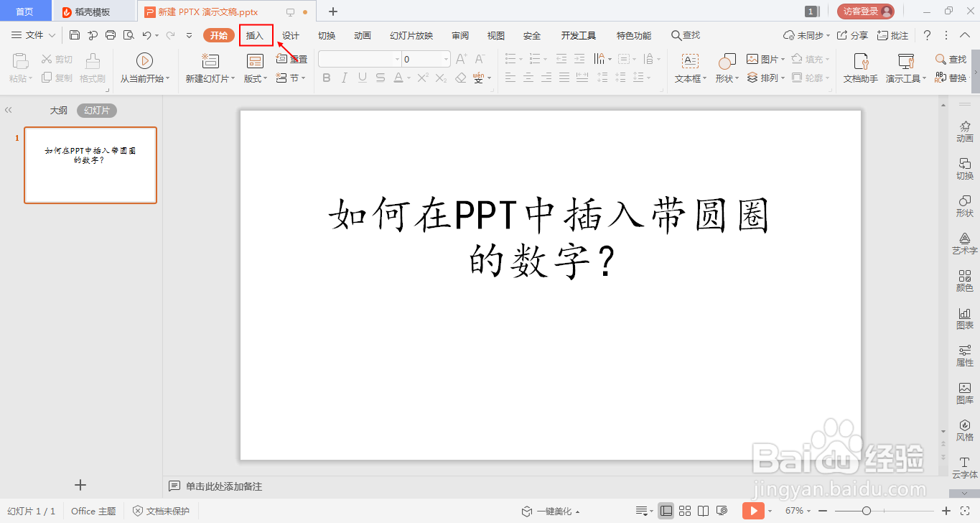Open 演示工具 (Presentation Tools)

tap(904, 68)
